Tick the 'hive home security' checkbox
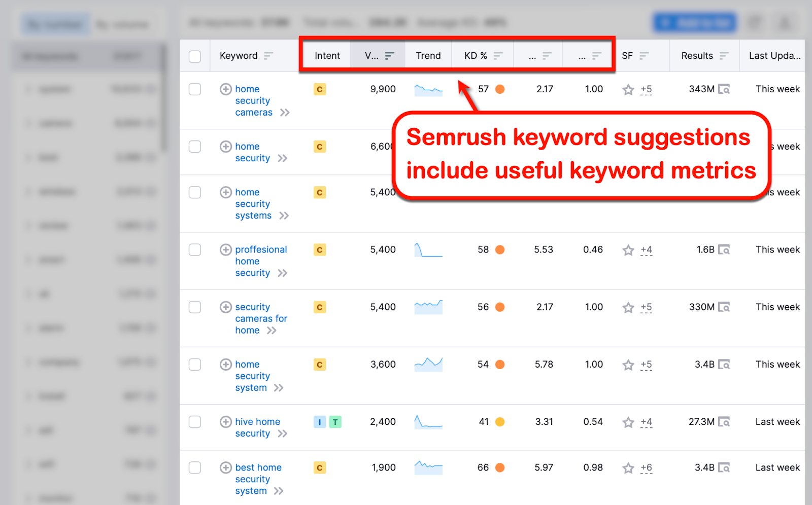The height and width of the screenshot is (505, 812). click(x=195, y=421)
